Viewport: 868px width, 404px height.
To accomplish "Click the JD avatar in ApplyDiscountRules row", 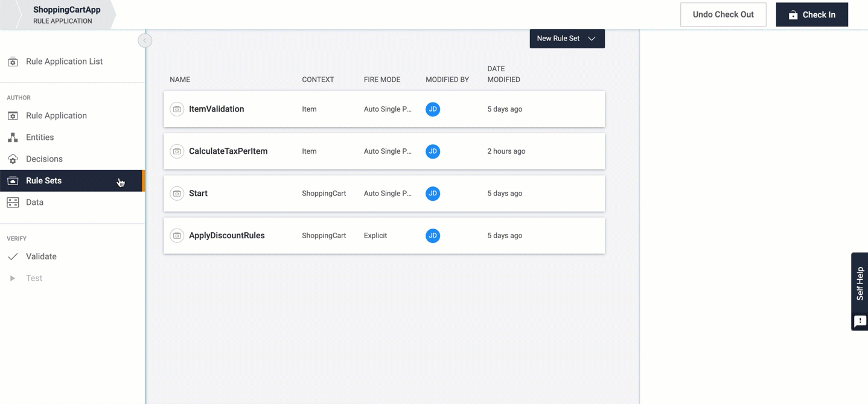I will (x=433, y=236).
